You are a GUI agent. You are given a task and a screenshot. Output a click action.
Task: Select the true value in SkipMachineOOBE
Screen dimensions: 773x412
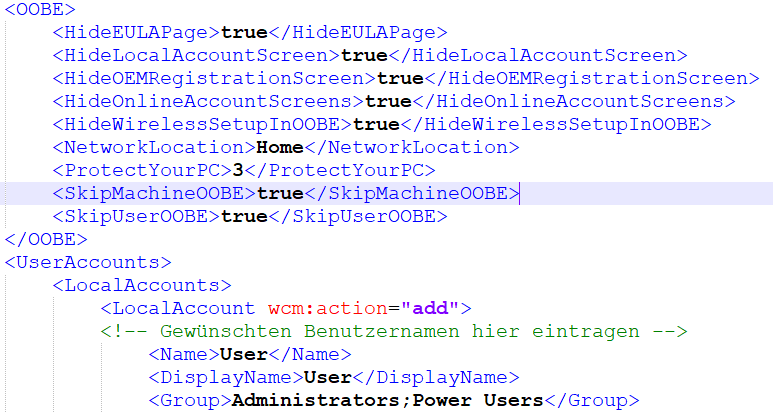(x=281, y=193)
